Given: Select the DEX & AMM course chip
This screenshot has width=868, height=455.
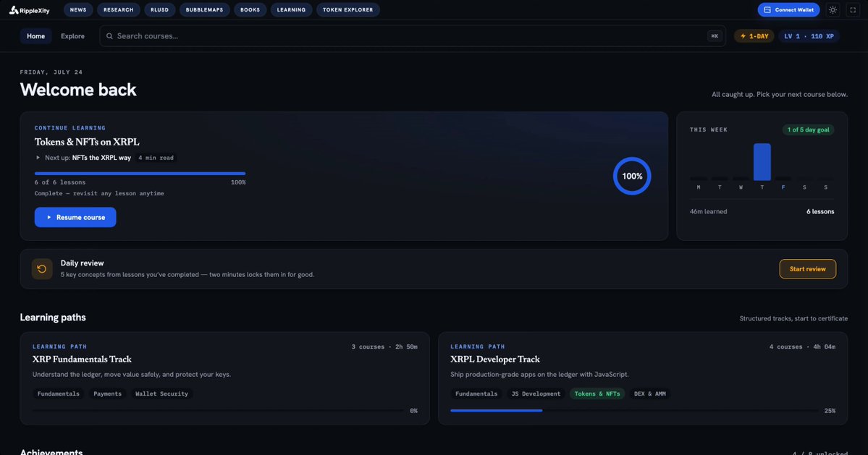Looking at the screenshot, I should click(x=650, y=394).
